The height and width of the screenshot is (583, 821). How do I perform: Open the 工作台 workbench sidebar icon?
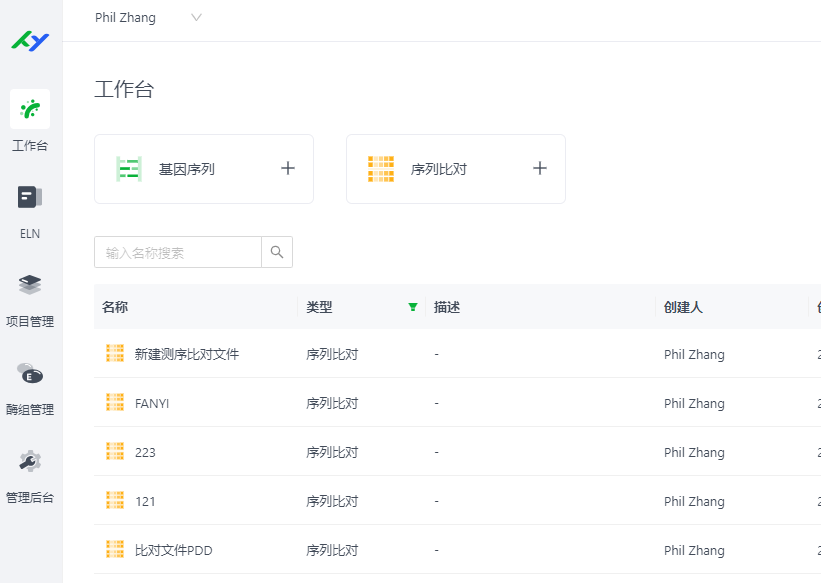click(30, 110)
